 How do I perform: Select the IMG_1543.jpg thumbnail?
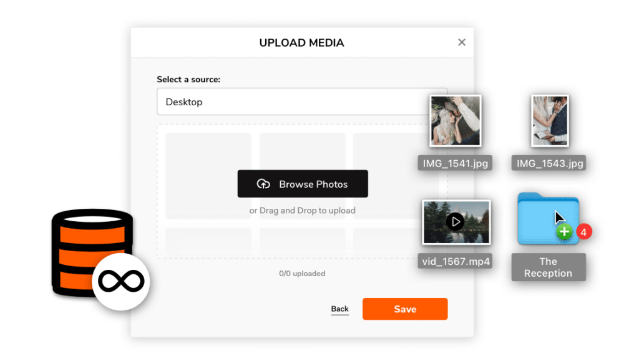549,120
